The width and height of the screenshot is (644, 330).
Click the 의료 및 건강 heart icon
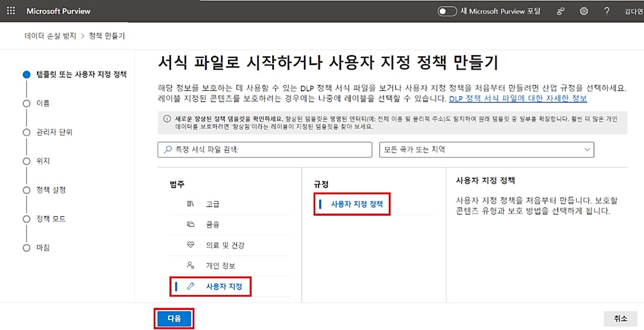tap(190, 245)
